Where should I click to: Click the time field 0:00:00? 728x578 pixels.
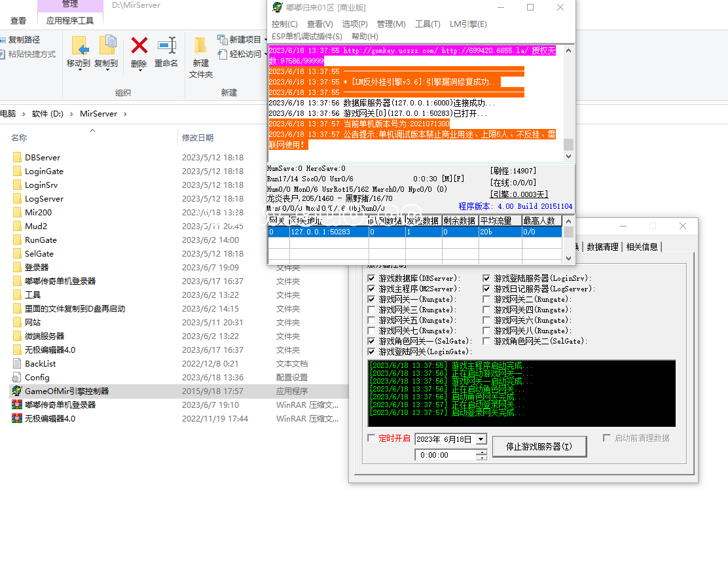[446, 456]
